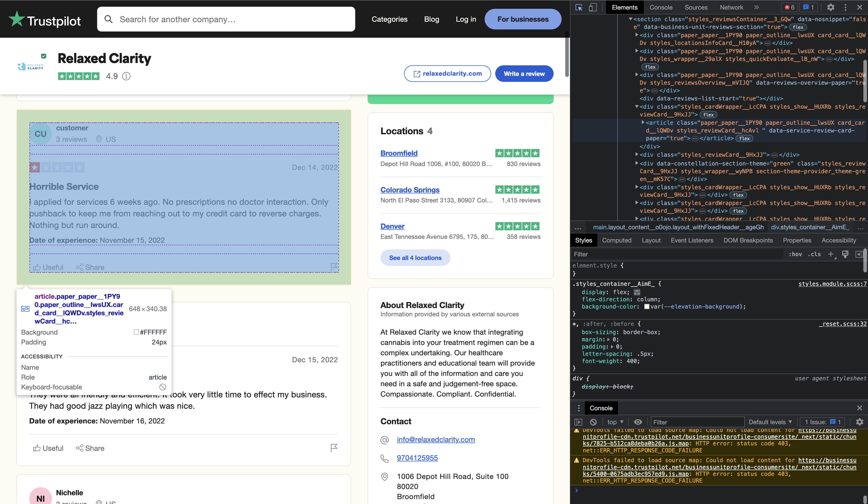Click the red error count badge
The width and height of the screenshot is (868, 504).
pos(789,7)
